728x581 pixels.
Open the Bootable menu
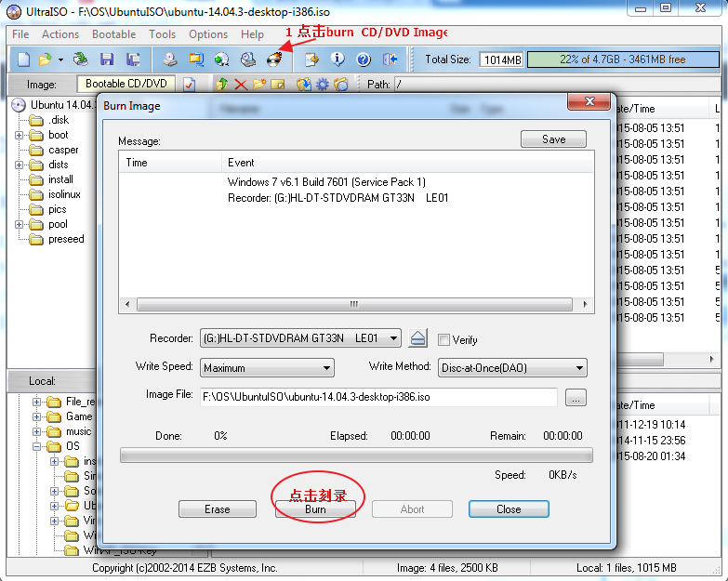coord(113,34)
